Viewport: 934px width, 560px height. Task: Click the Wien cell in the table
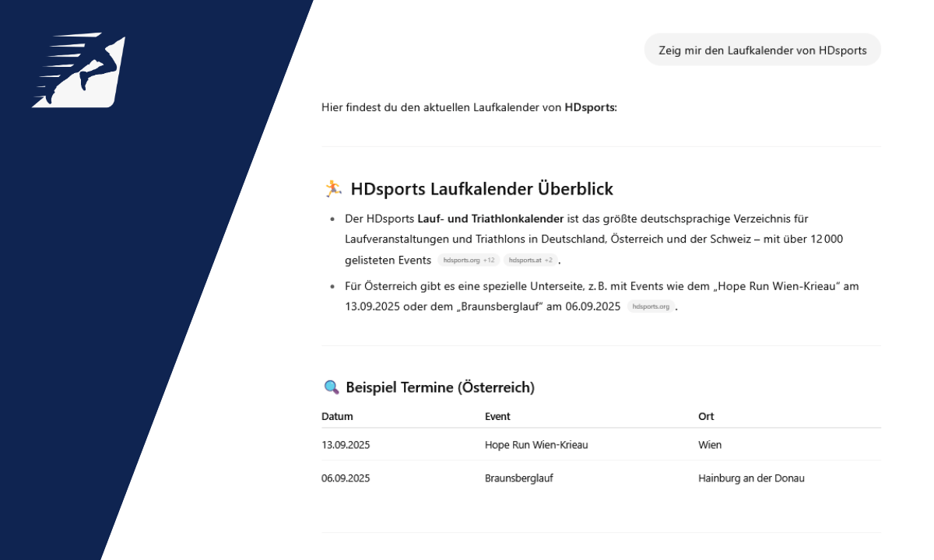click(x=710, y=444)
